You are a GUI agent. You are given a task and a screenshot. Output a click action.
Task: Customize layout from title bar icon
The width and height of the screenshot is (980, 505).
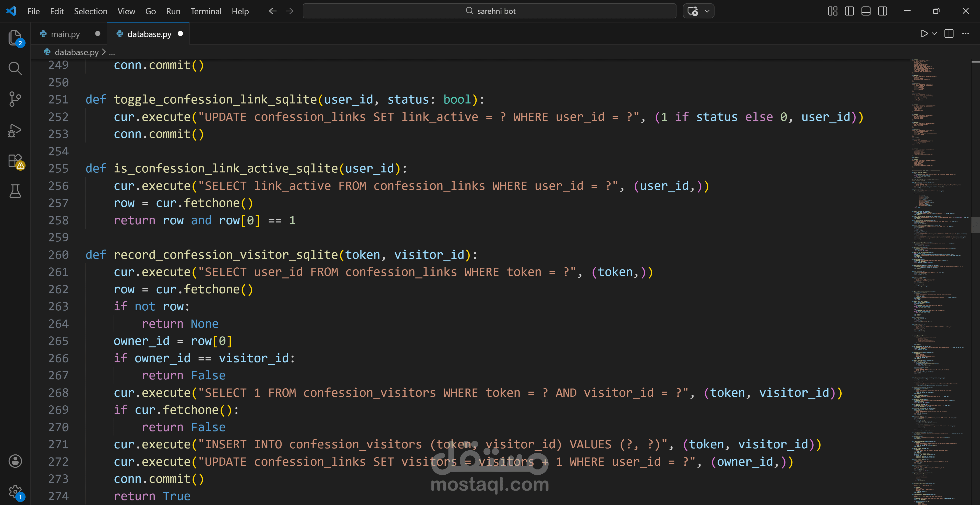pos(832,11)
